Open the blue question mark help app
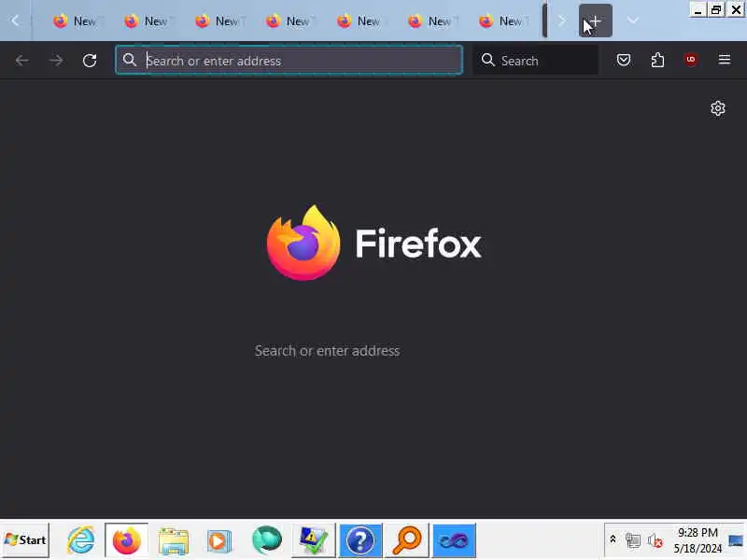747x560 pixels. (x=360, y=540)
